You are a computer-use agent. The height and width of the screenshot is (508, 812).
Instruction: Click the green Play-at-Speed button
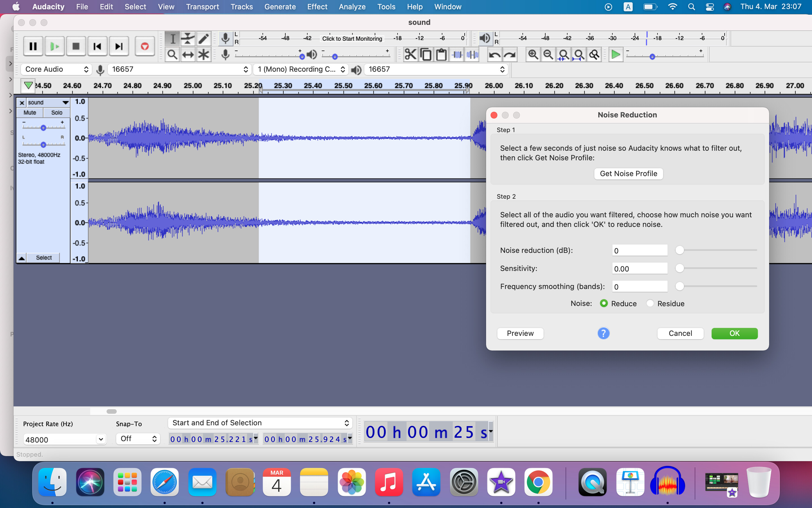coord(615,54)
